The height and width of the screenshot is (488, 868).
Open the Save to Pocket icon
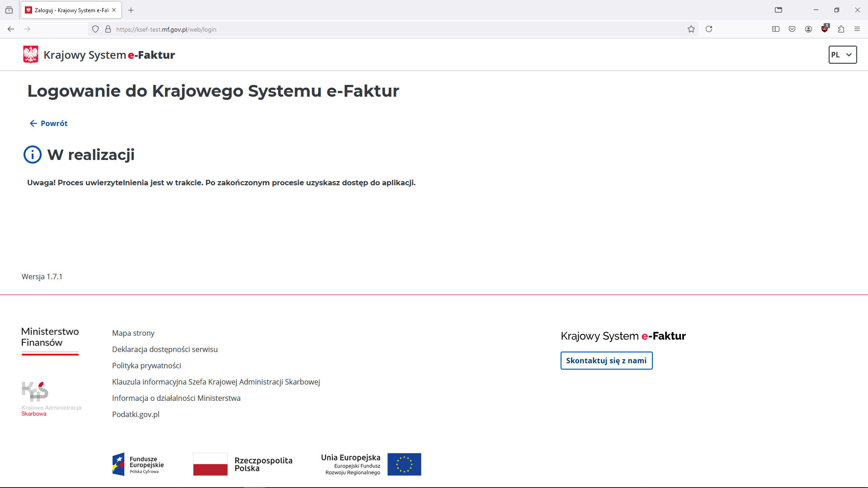pos(792,29)
